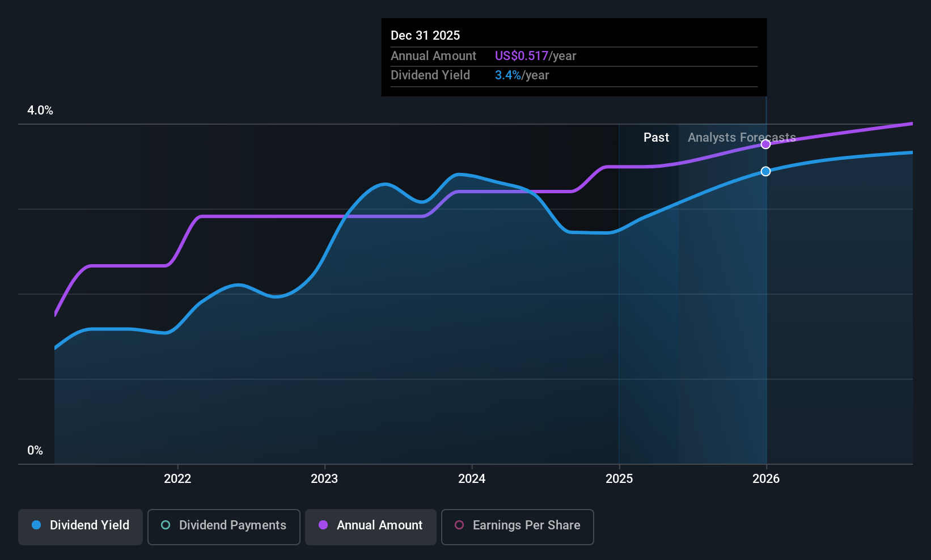Image resolution: width=931 pixels, height=560 pixels.
Task: Click the 4.0% y-axis label
Action: (40, 111)
